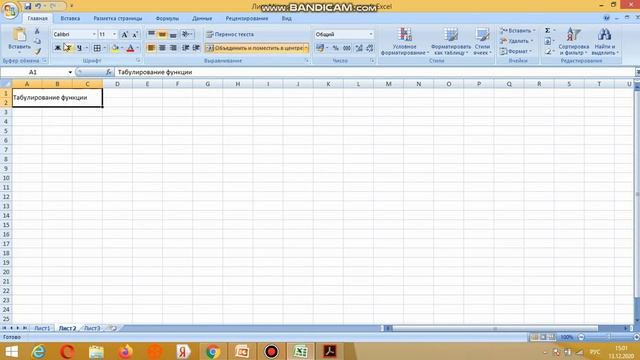The image size is (640, 360).
Task: Click the Вставить paste button
Action: coord(19,41)
